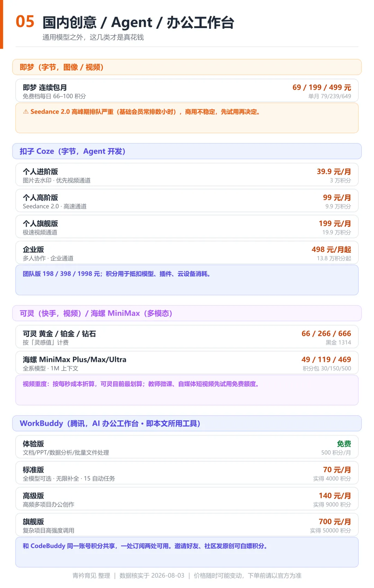
Task: Click the 黑金 1314 price note
Action: click(338, 342)
